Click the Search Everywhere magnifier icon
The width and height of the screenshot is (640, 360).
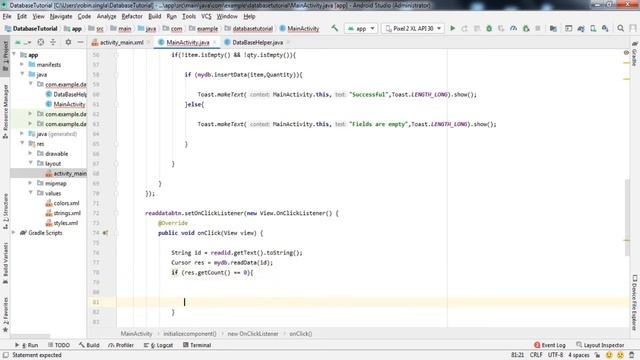[x=620, y=28]
